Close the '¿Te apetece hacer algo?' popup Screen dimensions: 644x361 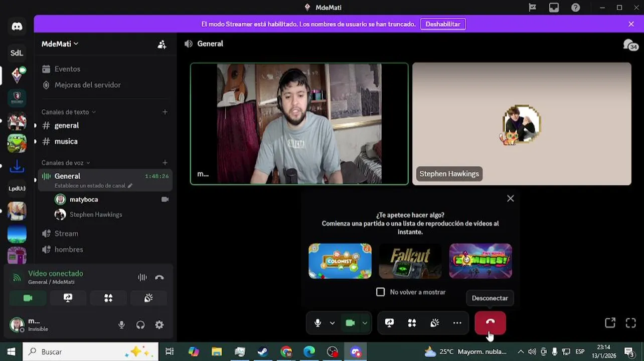click(511, 199)
